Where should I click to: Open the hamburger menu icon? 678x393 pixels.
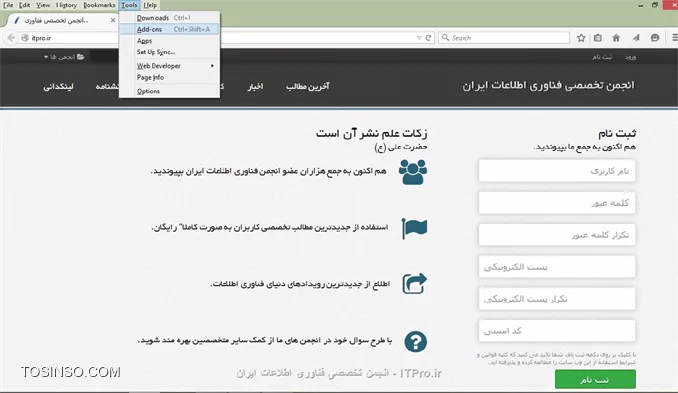click(x=675, y=38)
